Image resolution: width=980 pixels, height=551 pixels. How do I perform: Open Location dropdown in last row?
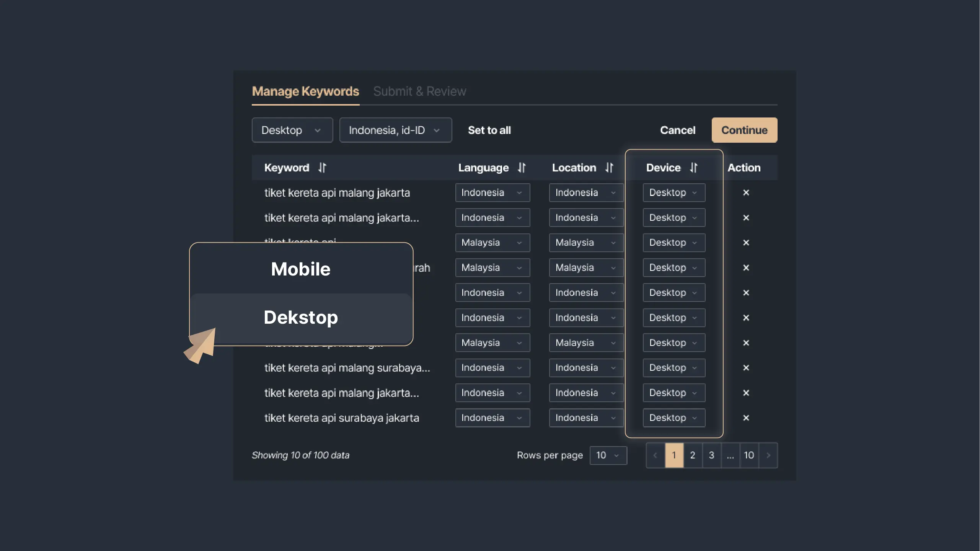[x=586, y=418]
